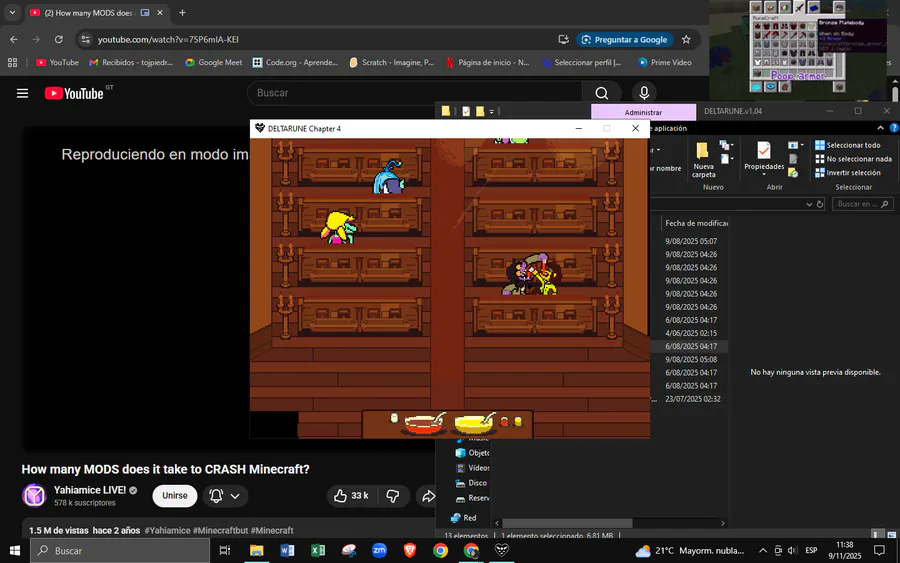Share the video using the arrow icon
This screenshot has width=900, height=563.
(428, 496)
